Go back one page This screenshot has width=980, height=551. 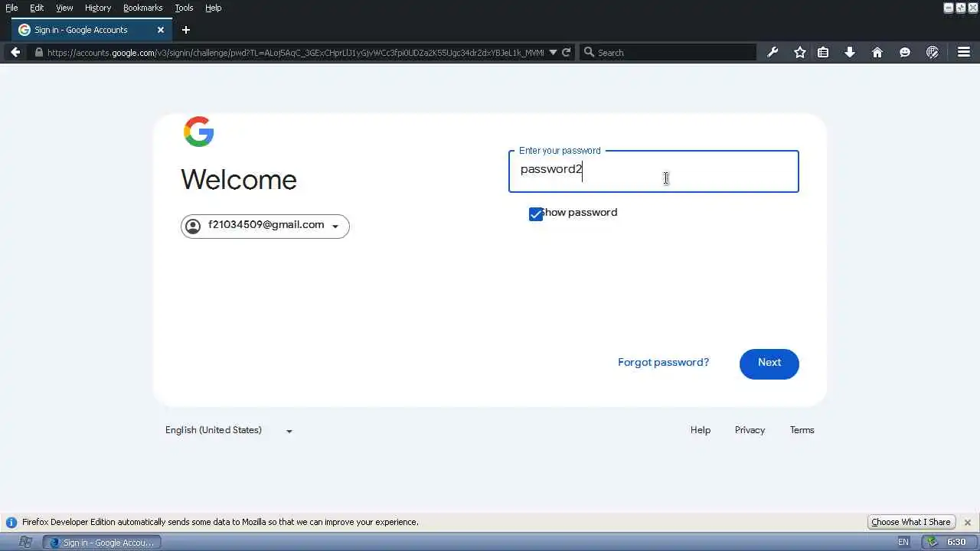[15, 52]
